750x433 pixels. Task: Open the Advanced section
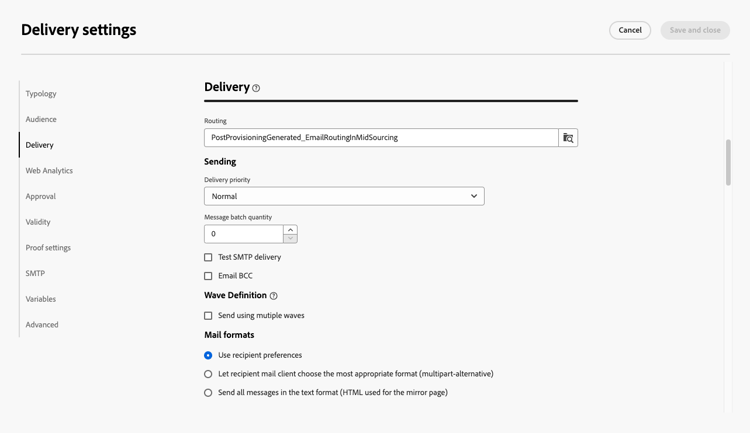click(x=42, y=325)
